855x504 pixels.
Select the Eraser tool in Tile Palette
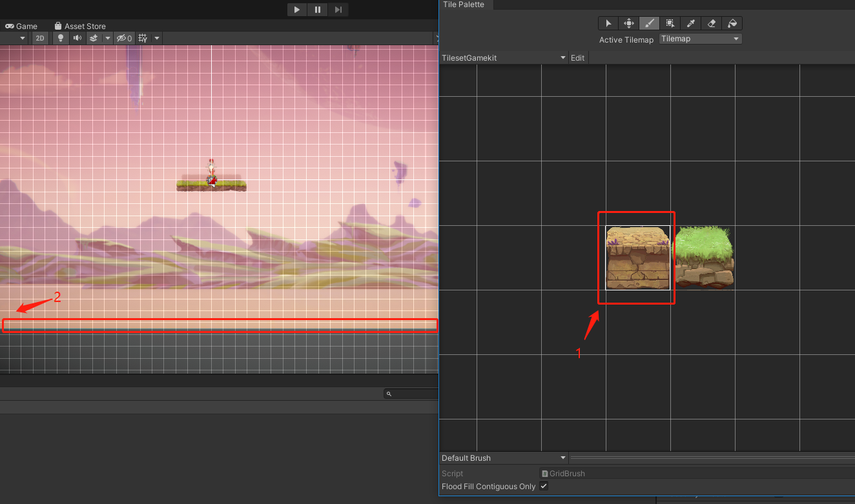coord(711,23)
